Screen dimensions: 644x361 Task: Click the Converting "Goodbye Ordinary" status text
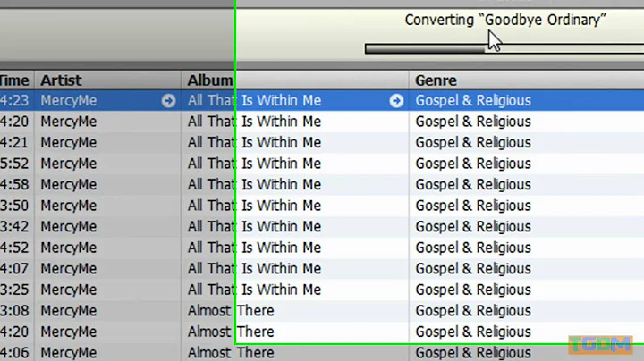click(505, 20)
